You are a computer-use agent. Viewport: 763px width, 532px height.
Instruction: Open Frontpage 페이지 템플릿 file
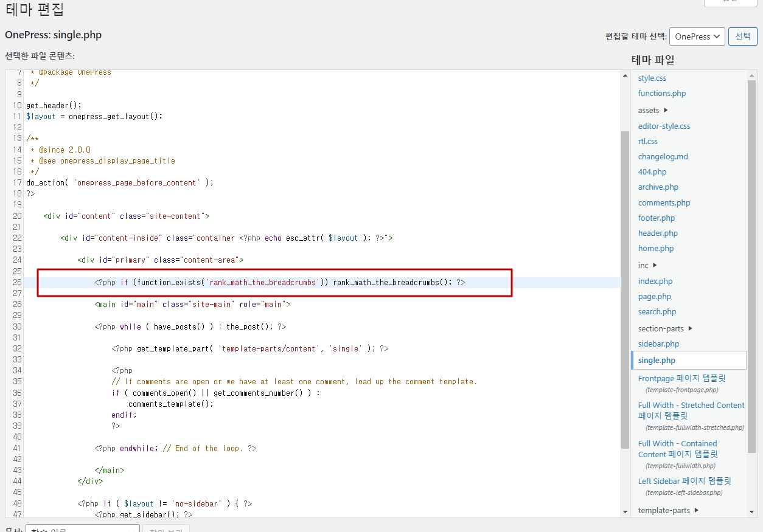(x=681, y=378)
